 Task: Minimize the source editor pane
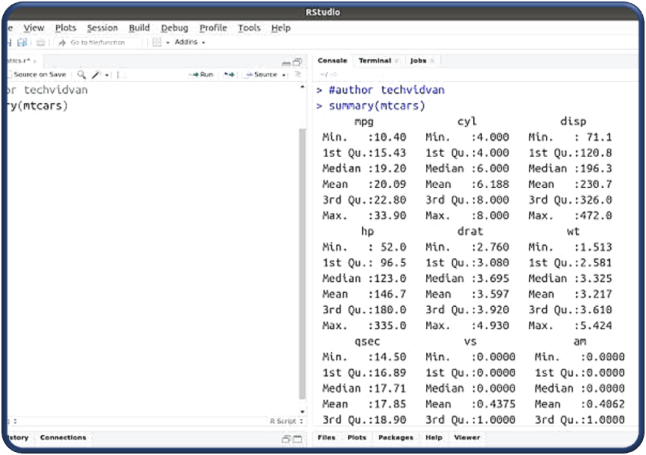click(286, 63)
